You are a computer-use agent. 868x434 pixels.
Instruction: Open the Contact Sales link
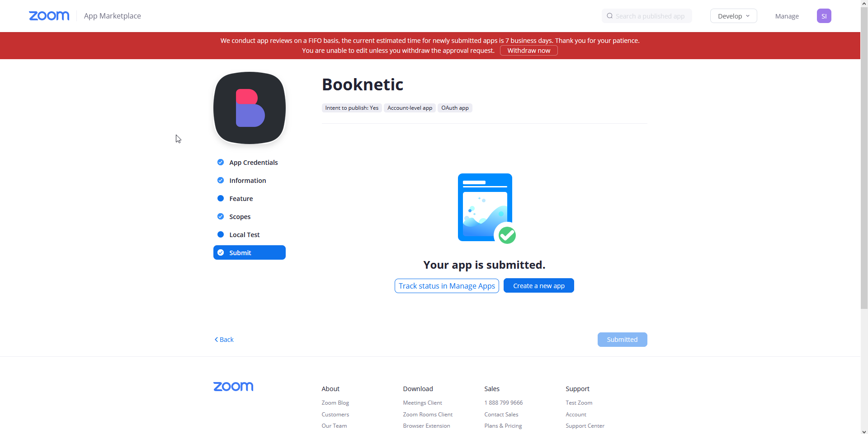(x=501, y=415)
